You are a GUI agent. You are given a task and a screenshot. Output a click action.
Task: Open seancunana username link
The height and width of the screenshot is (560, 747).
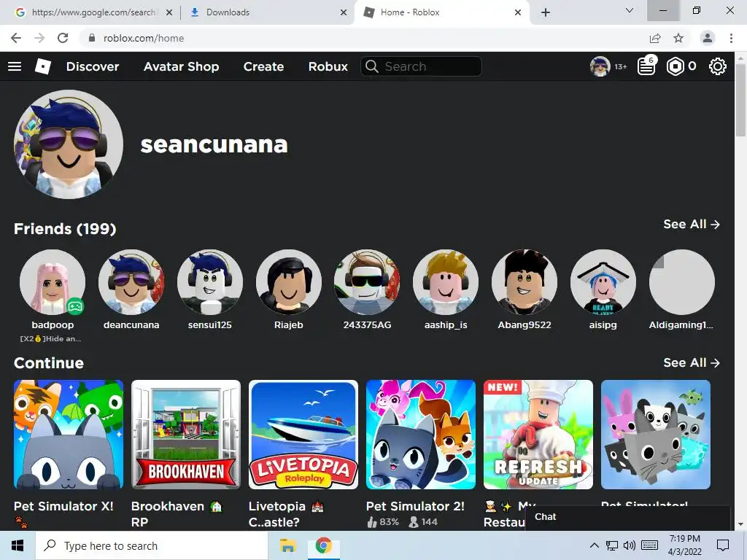(214, 145)
